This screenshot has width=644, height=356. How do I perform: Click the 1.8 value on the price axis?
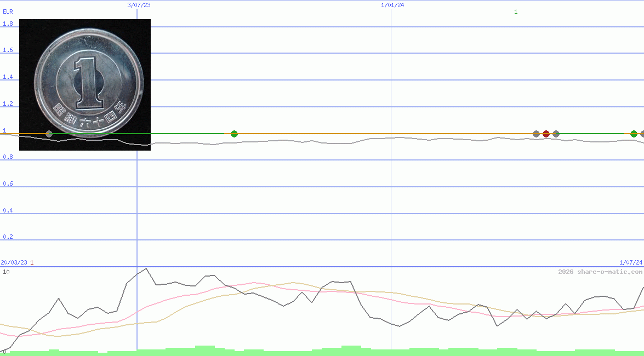[7, 24]
